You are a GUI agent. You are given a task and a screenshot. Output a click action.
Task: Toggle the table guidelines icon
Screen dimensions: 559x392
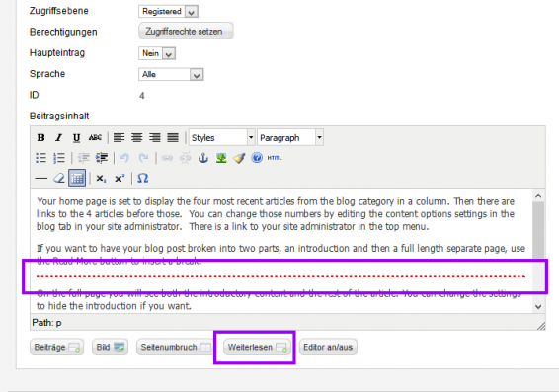77,178
